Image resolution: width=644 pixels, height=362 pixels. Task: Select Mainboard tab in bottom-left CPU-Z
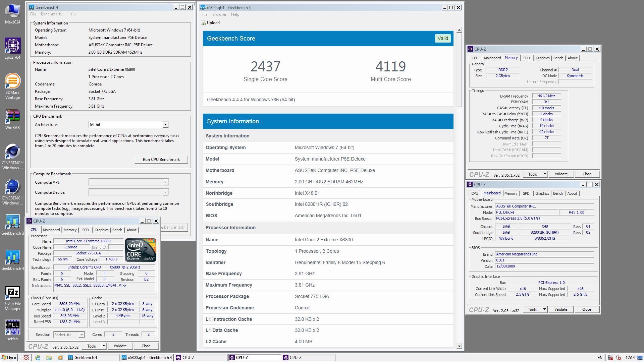tap(51, 230)
